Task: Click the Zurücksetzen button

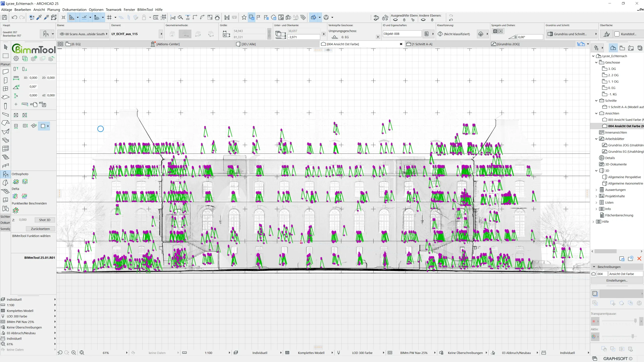Action: pyautogui.click(x=40, y=229)
